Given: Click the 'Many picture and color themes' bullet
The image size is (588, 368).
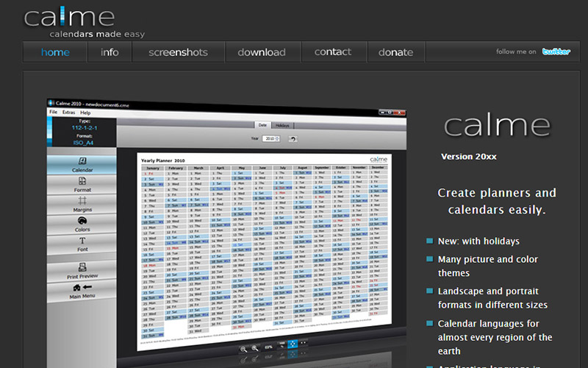Looking at the screenshot, I should [x=488, y=266].
